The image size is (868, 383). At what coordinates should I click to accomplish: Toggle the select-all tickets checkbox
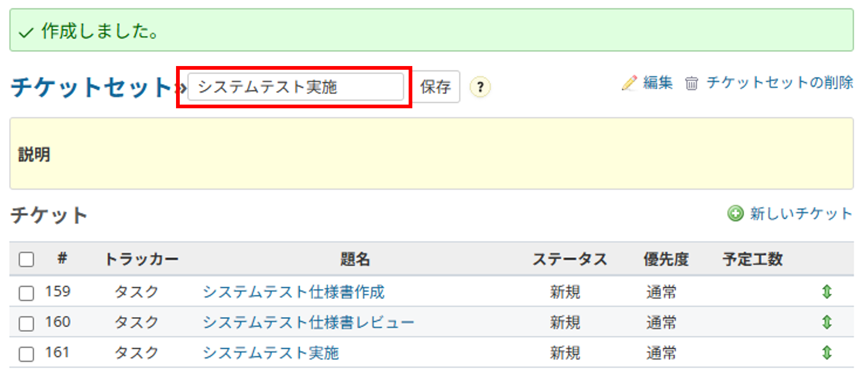[x=26, y=259]
